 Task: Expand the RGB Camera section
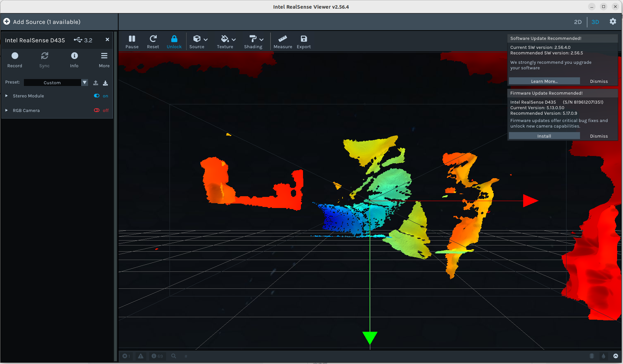[x=7, y=110]
